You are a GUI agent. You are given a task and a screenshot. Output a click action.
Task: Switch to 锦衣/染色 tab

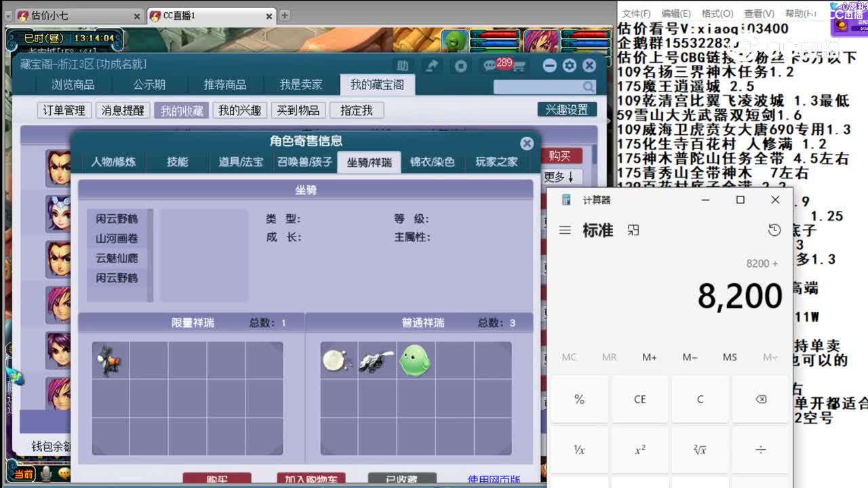[432, 162]
